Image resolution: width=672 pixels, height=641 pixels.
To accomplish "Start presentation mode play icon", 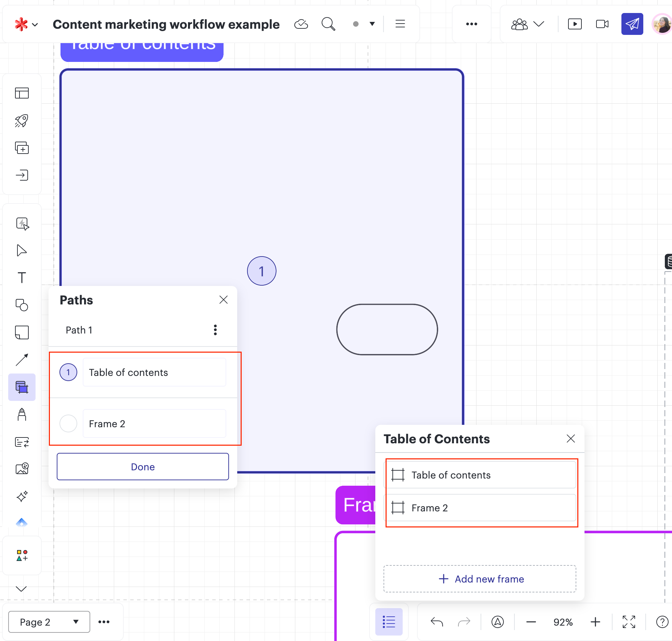I will pos(575,24).
